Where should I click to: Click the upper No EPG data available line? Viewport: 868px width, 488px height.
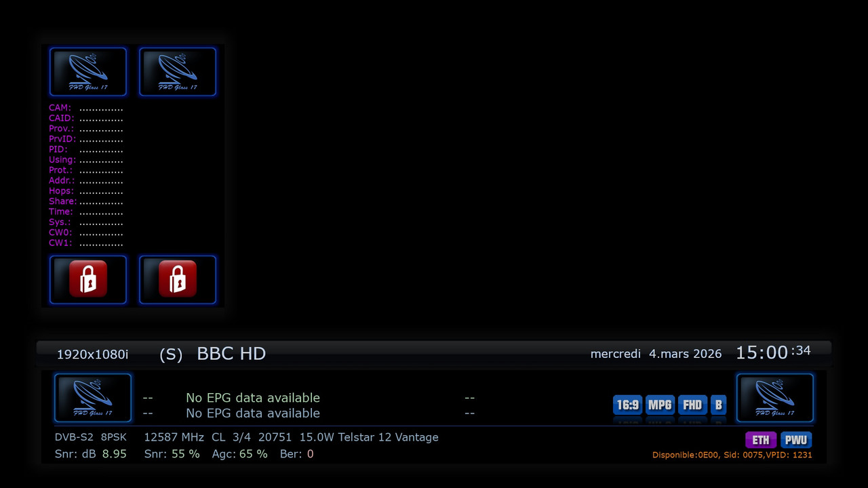[x=253, y=398]
